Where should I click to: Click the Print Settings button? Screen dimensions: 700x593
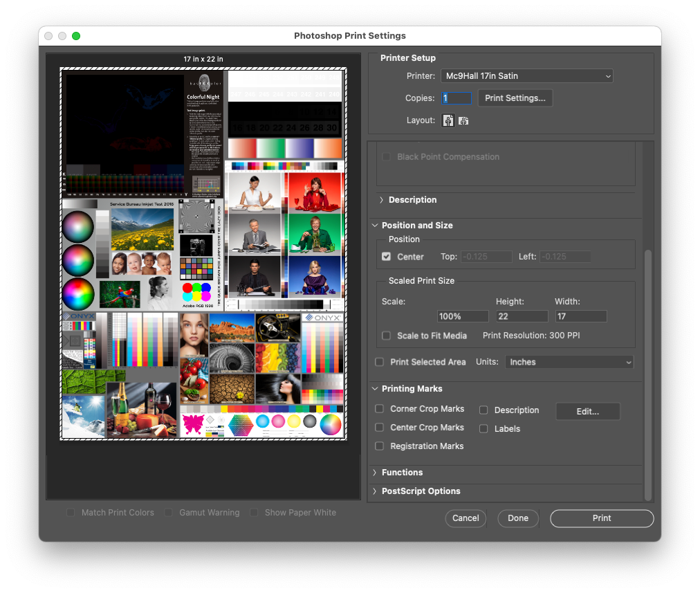point(515,98)
